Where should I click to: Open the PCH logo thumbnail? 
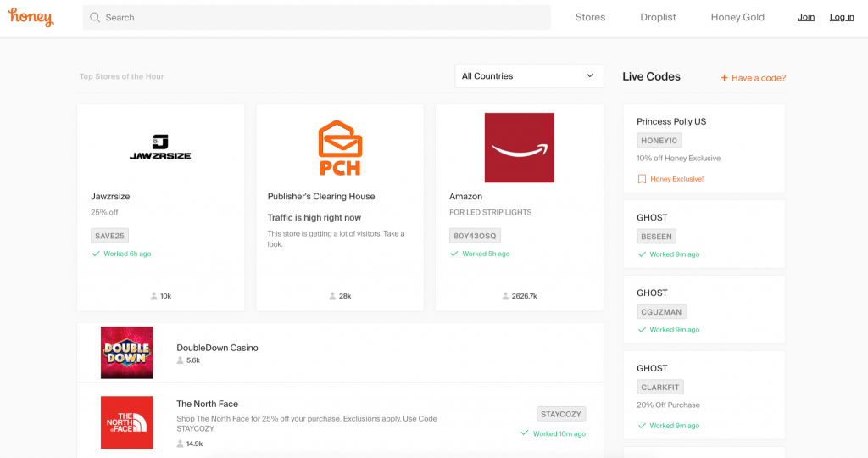(x=340, y=148)
